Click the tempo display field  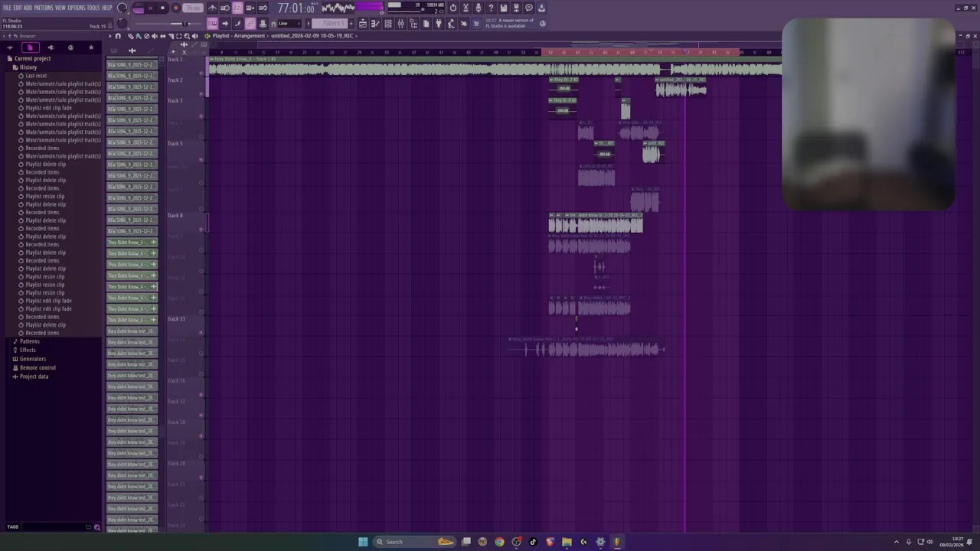[193, 8]
